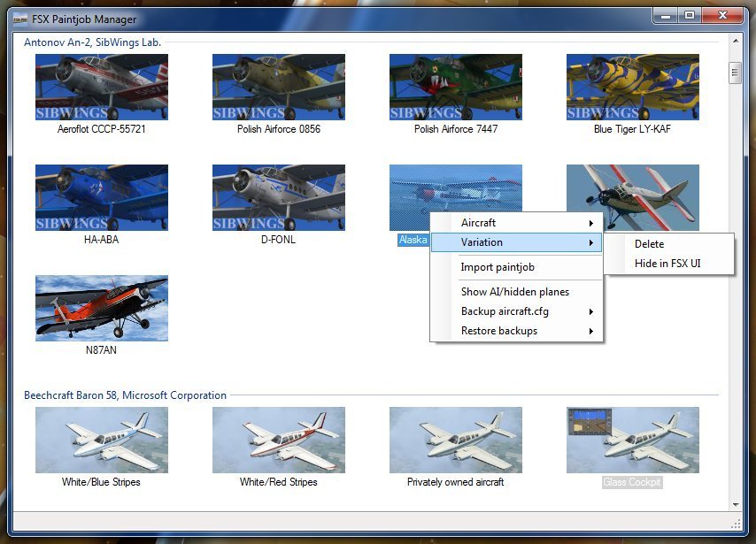Image resolution: width=756 pixels, height=544 pixels.
Task: Click the vertical scrollbar thumb
Action: click(x=736, y=73)
